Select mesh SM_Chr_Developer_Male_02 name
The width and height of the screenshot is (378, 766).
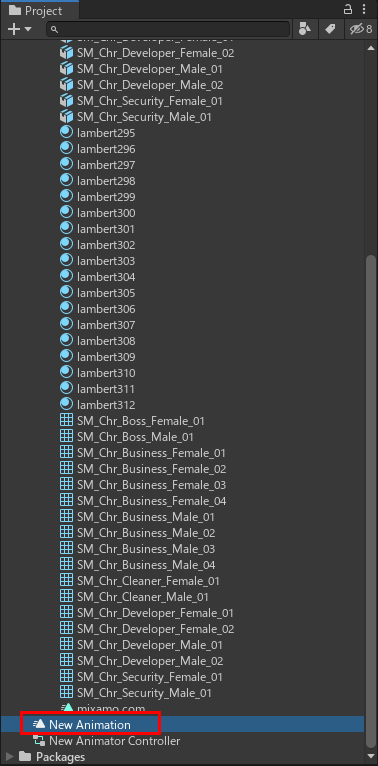point(150,661)
